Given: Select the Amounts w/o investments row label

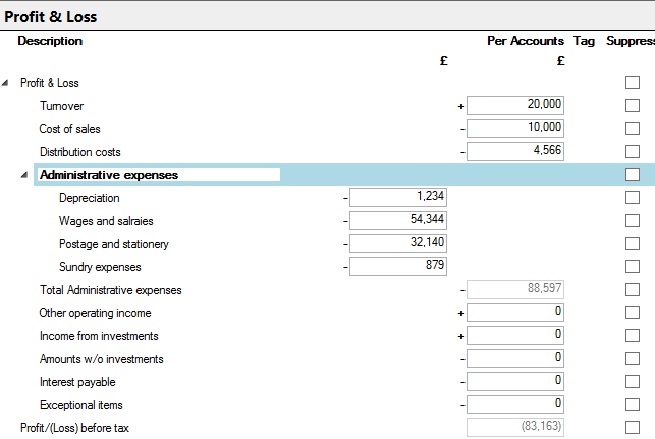Looking at the screenshot, I should [x=102, y=359].
